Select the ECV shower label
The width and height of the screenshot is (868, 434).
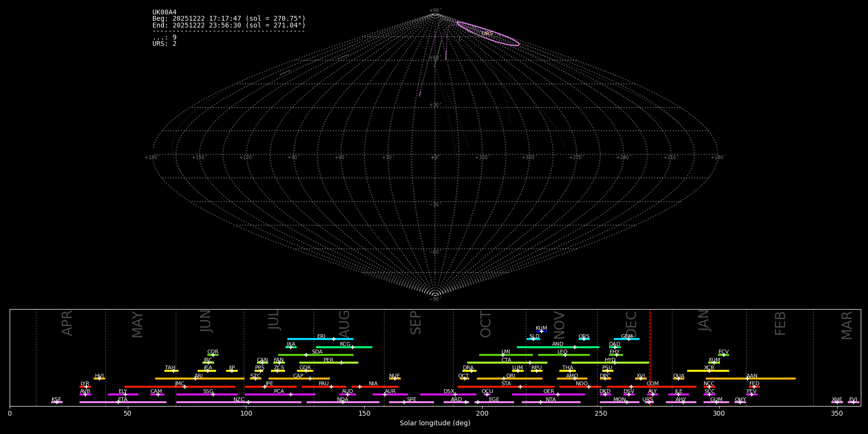click(723, 352)
